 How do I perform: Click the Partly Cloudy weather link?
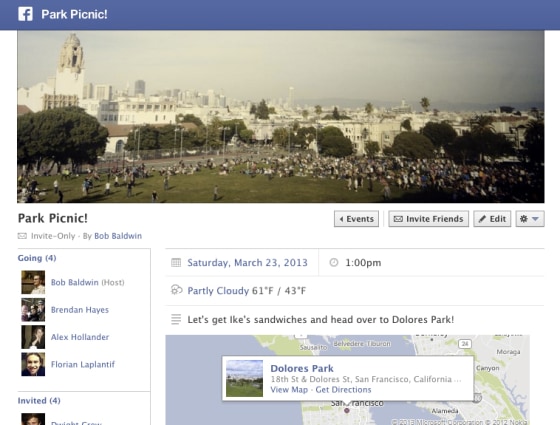click(218, 291)
